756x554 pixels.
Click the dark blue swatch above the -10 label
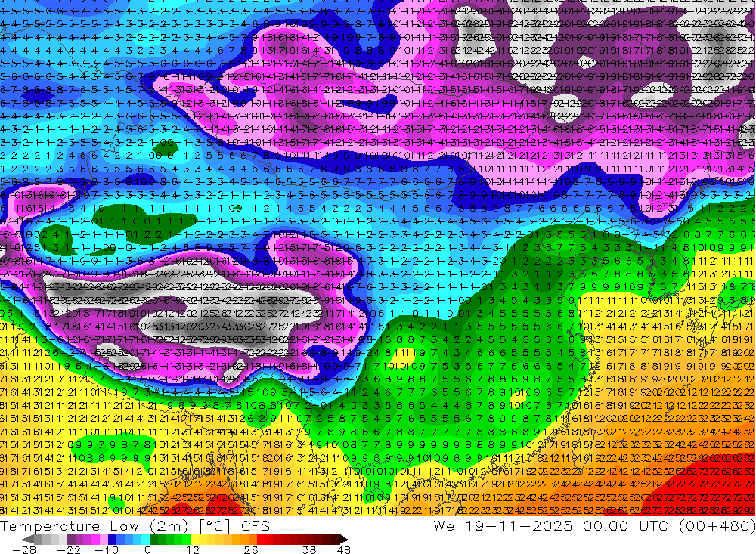pos(112,539)
